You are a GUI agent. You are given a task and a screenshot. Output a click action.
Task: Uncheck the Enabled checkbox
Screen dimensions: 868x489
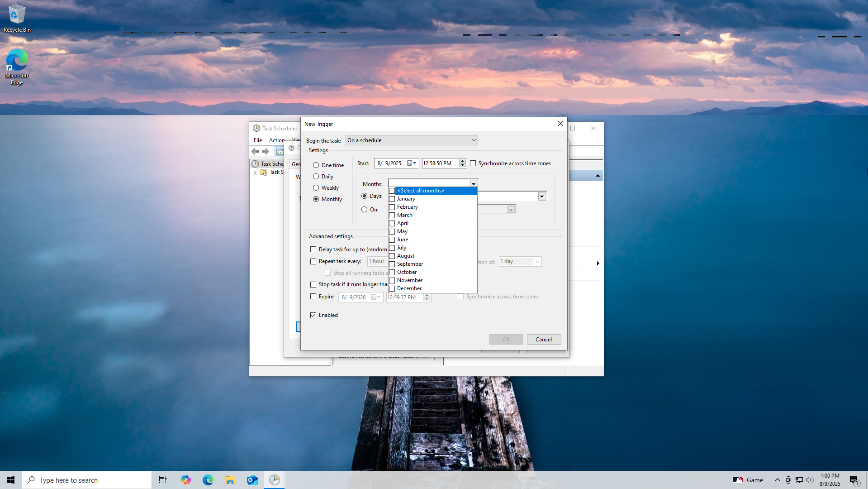click(313, 315)
